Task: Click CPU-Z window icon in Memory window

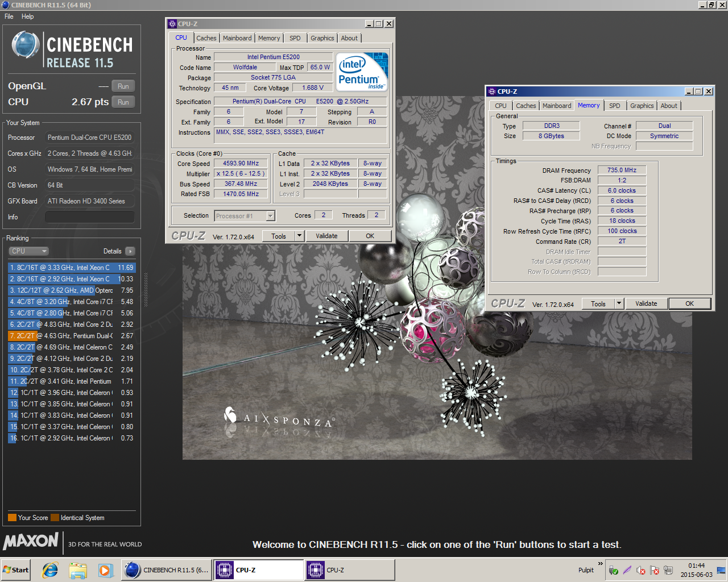Action: pos(492,92)
